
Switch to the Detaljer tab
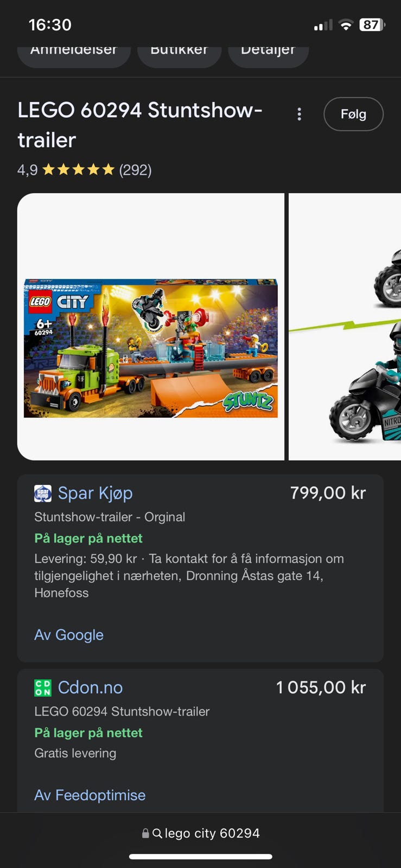point(268,53)
